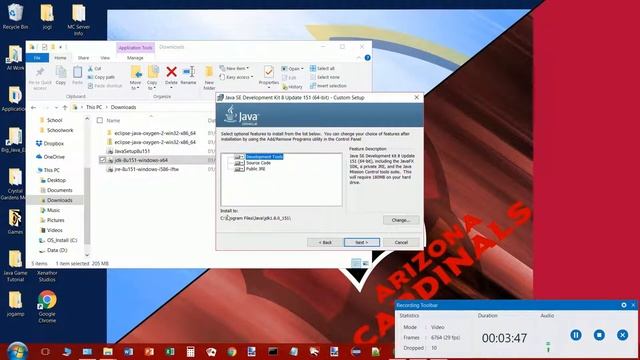Open the Development Tools feature dropdown

[x=239, y=157]
